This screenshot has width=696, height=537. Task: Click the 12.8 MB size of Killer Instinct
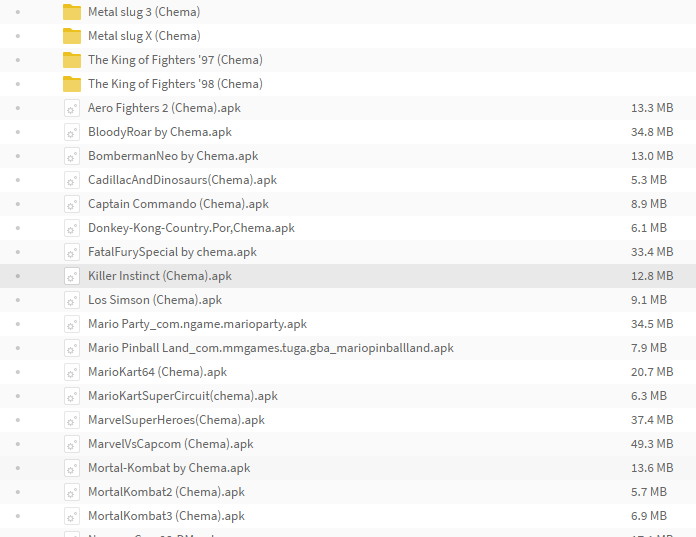[652, 276]
